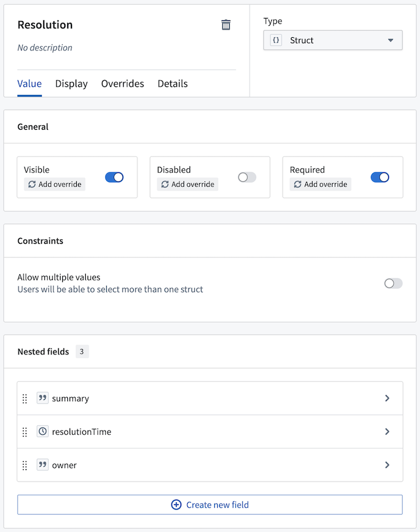Screen dimensions: 420x532
Task: Delete the Resolution parameter via trash icon
Action: click(226, 25)
